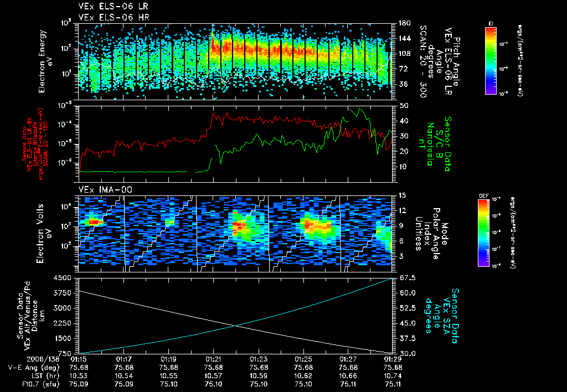This screenshot has width=567, height=392.
Task: Click the F10.7 value under 01:15
Action: (x=79, y=384)
